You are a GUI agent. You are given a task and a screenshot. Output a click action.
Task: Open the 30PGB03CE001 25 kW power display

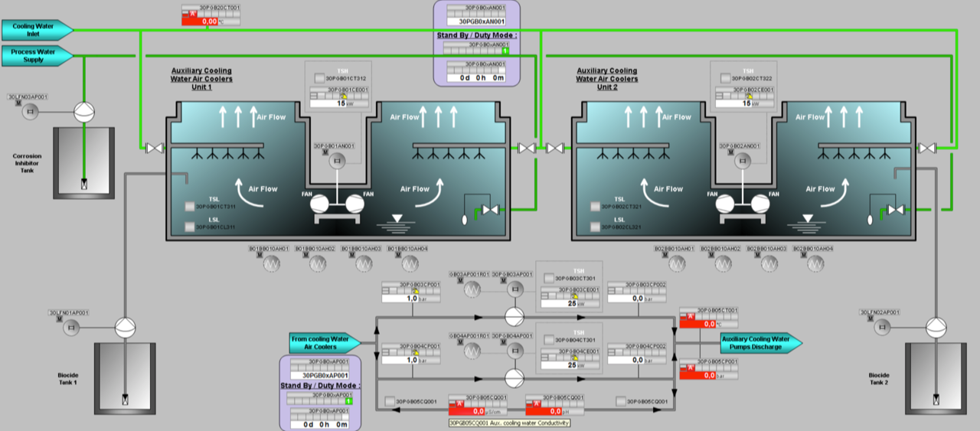coord(570,296)
